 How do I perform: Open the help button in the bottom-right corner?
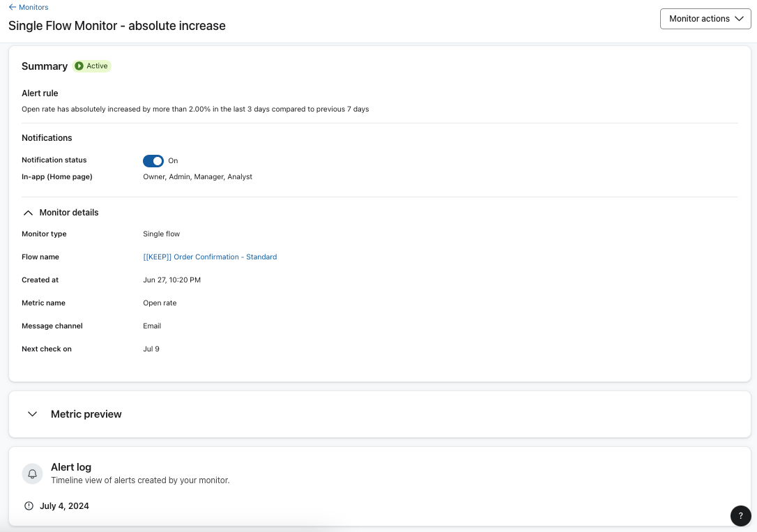(740, 516)
